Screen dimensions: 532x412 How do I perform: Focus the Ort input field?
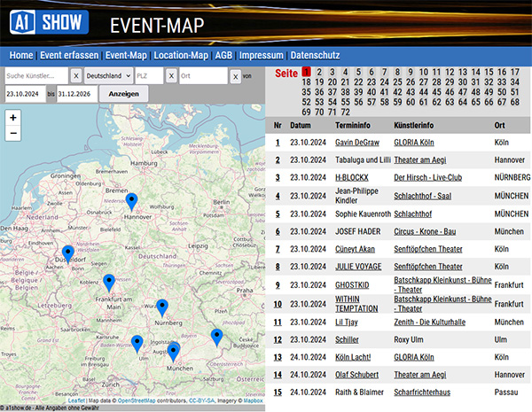203,75
